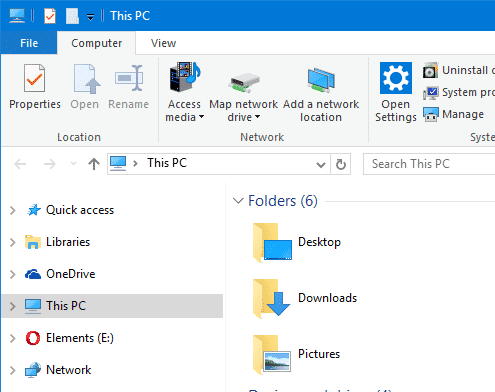Expand the Libraries tree node
Viewport: 495px width, 392px height.
click(x=13, y=242)
